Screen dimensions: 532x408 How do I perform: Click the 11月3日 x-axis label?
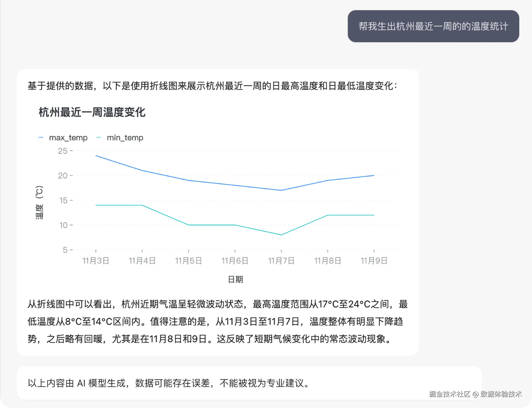click(x=96, y=260)
